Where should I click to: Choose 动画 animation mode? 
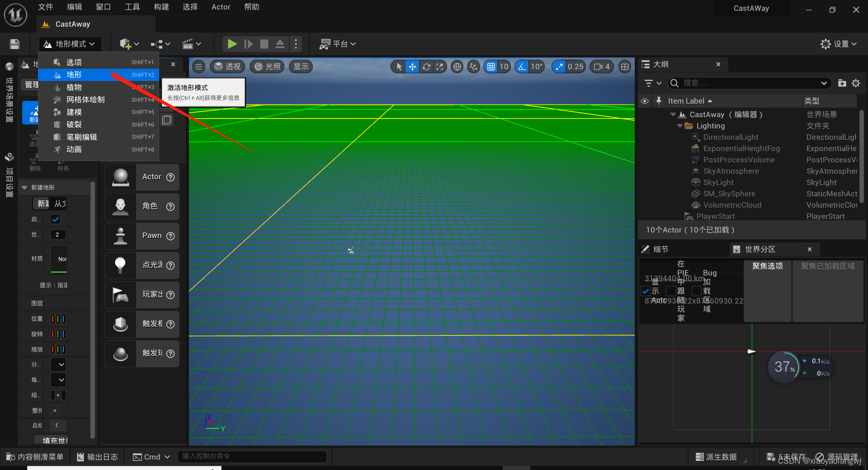(99, 149)
